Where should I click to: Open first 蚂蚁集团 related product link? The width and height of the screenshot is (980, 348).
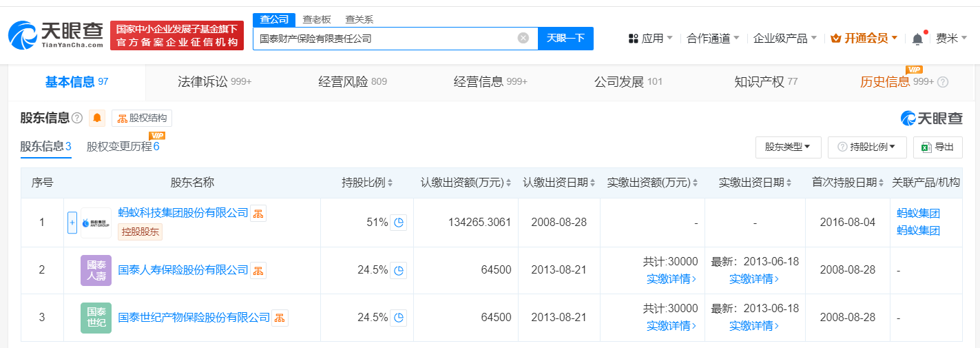[x=918, y=214]
